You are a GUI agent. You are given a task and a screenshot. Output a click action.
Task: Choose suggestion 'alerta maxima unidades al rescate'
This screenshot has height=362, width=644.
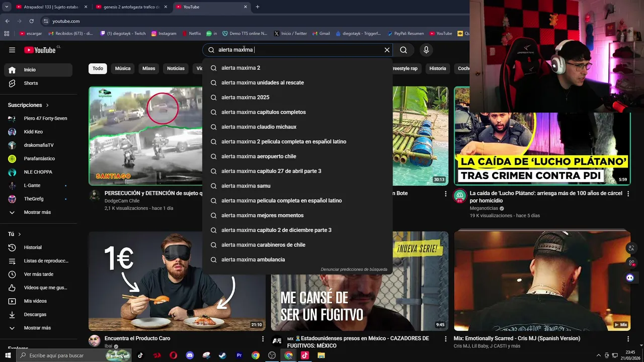coord(297,82)
